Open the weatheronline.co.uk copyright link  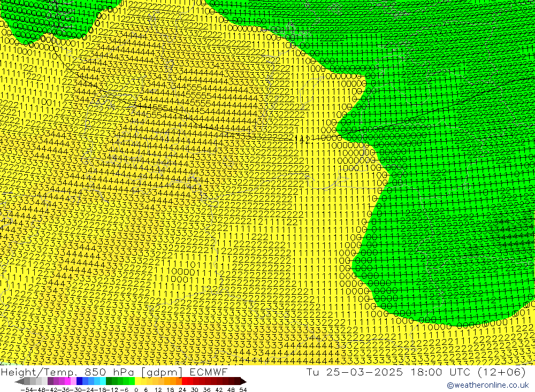[488, 385]
